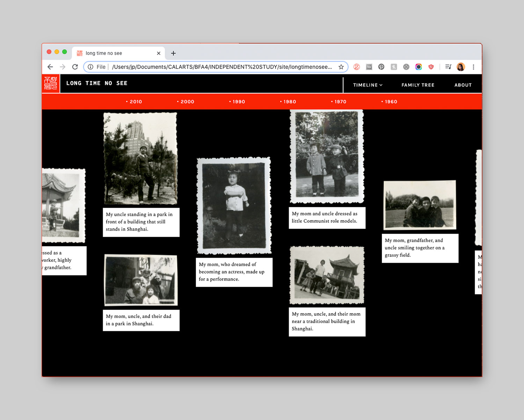This screenshot has height=420, width=524.
Task: Click the address bar URL field
Action: [x=222, y=67]
